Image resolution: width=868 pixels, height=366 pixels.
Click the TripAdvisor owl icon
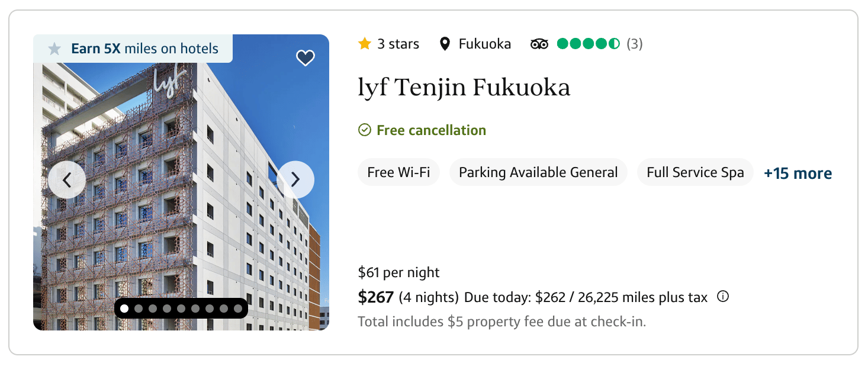tap(540, 44)
